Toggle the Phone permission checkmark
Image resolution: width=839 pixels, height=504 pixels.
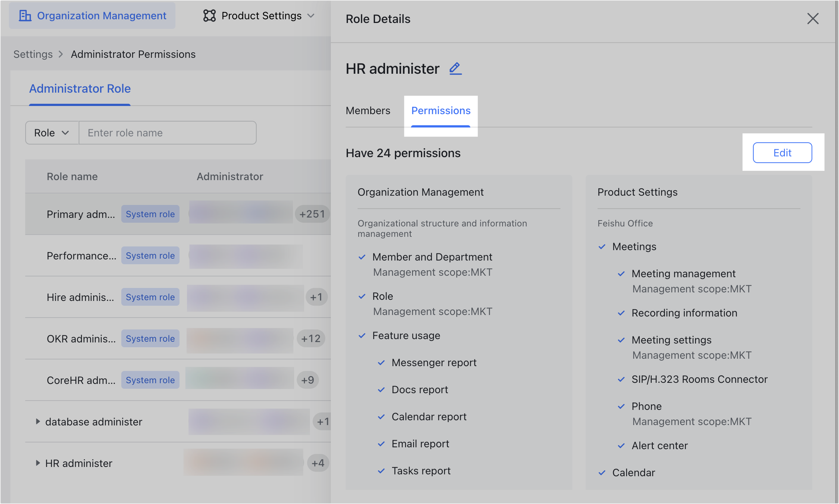[621, 406]
